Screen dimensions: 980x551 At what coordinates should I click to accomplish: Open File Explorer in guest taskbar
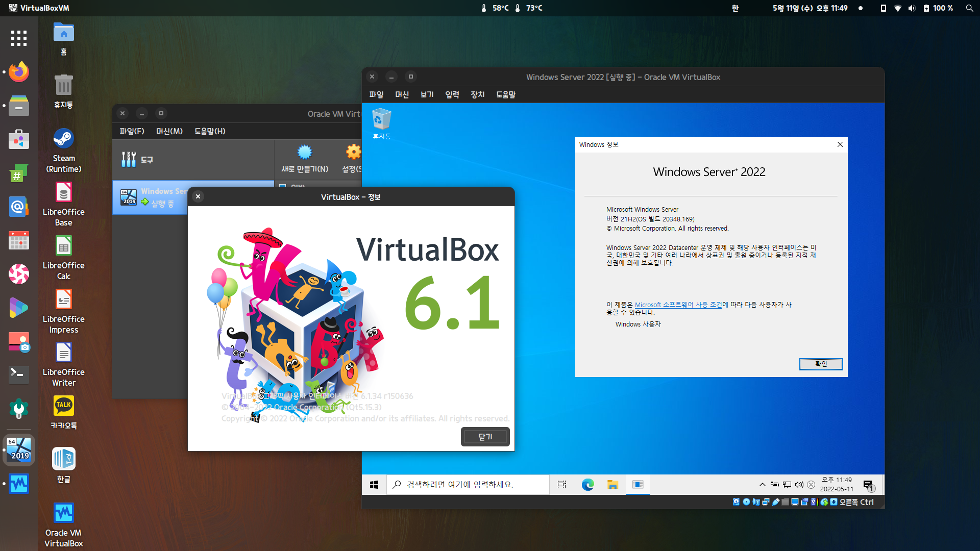(x=612, y=485)
